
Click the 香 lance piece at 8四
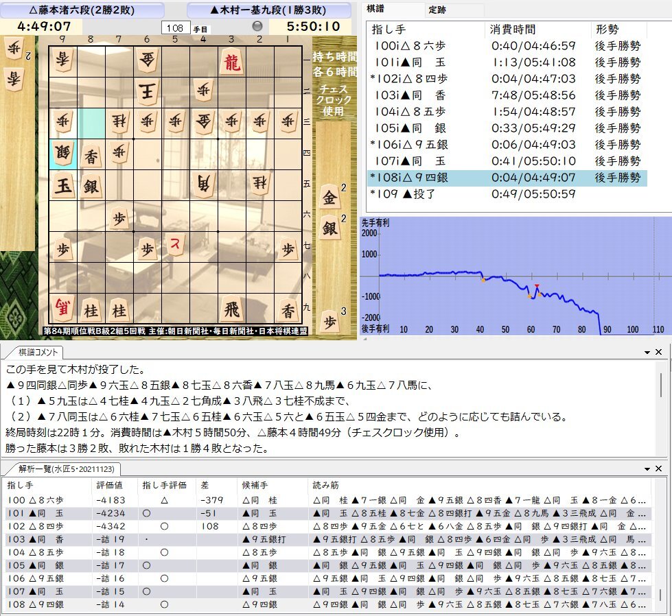(x=91, y=156)
